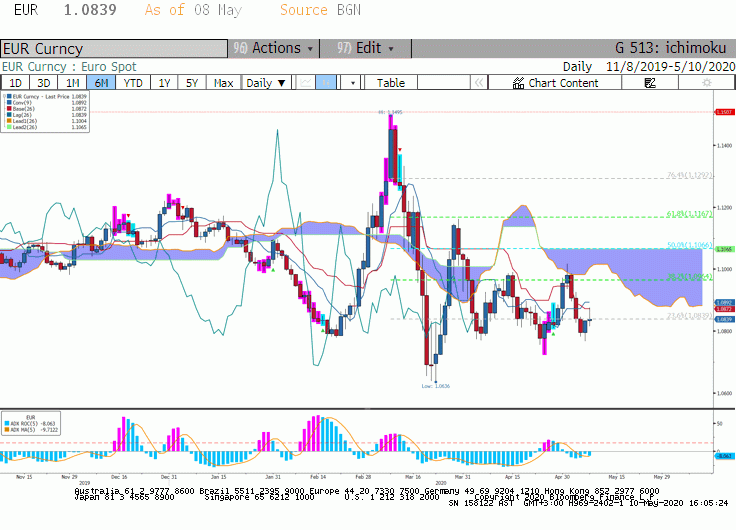Switch to the 3D range tab
The width and height of the screenshot is (736, 530).
(44, 83)
